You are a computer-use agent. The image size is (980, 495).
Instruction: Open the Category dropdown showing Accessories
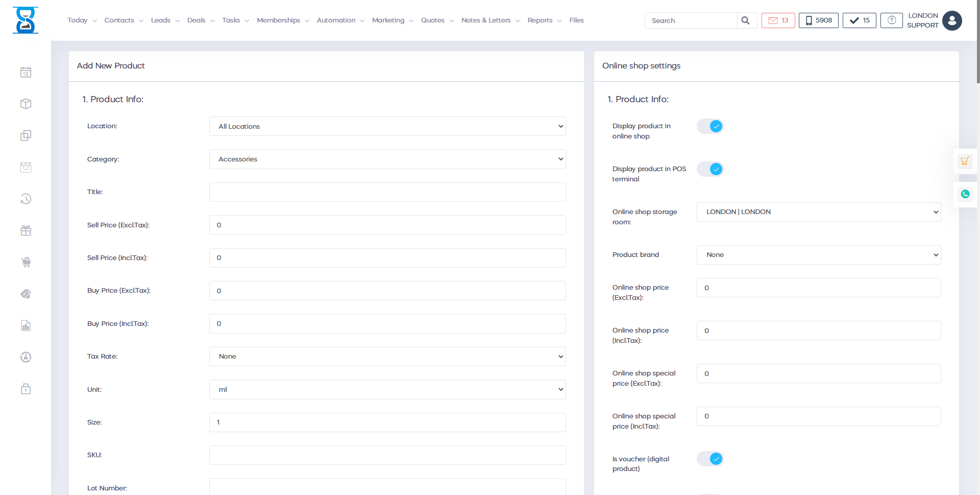coord(387,159)
